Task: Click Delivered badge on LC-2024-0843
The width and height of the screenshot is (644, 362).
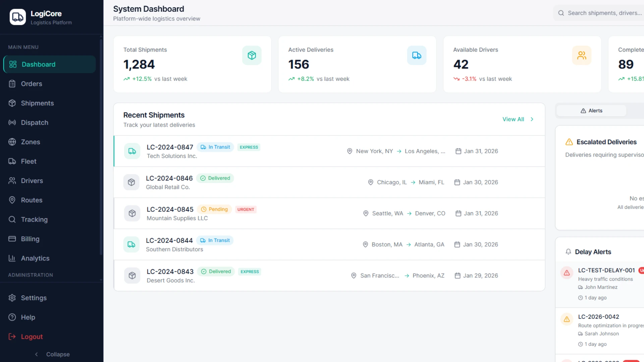Action: pyautogui.click(x=216, y=271)
